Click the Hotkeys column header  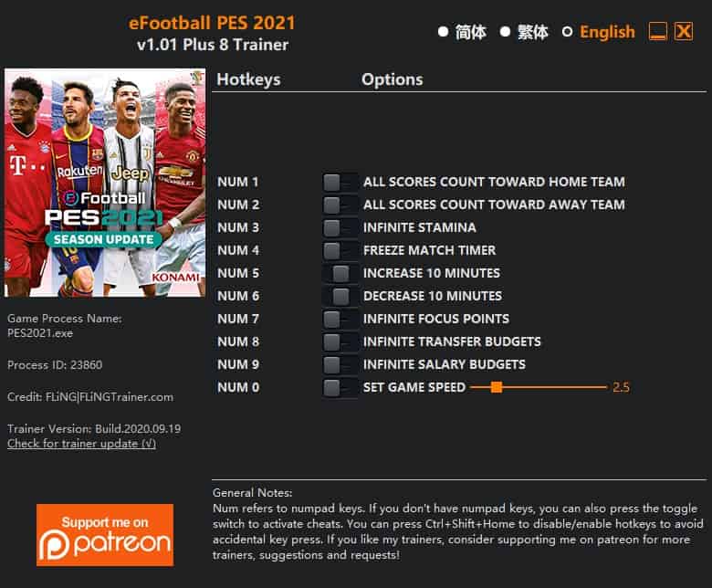tap(248, 79)
